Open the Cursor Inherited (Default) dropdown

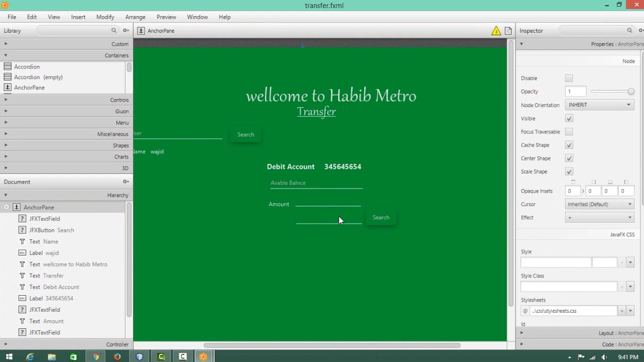click(599, 204)
